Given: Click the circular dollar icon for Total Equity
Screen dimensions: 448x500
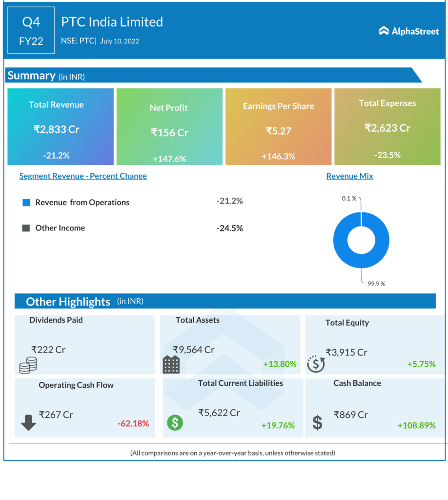Looking at the screenshot, I should coord(316,364).
